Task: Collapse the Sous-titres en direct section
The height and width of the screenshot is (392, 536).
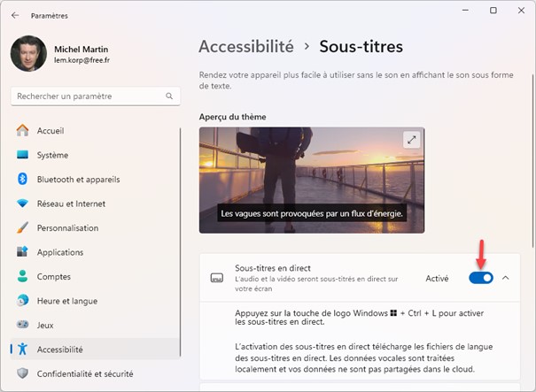Action: tap(506, 278)
